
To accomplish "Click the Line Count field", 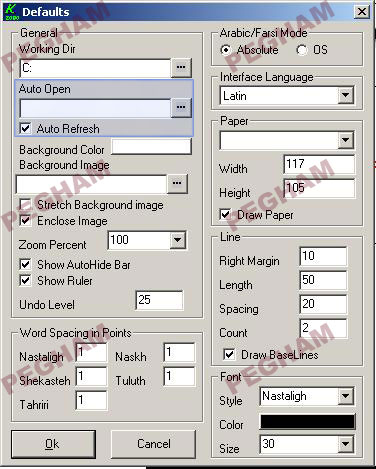I will [323, 328].
